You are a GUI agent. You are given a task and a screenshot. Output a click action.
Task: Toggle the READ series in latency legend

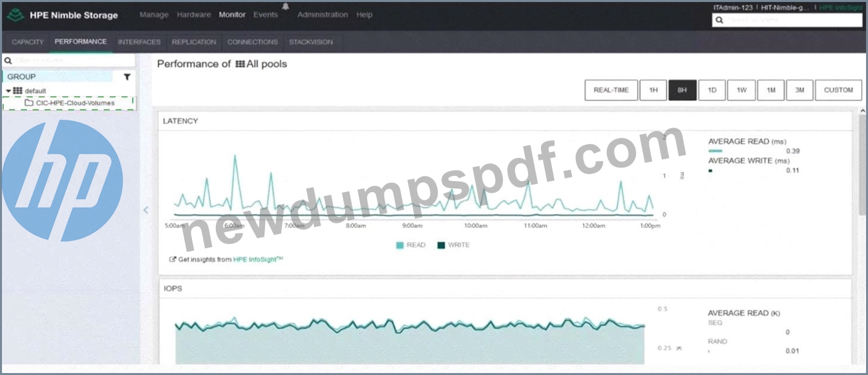point(411,245)
